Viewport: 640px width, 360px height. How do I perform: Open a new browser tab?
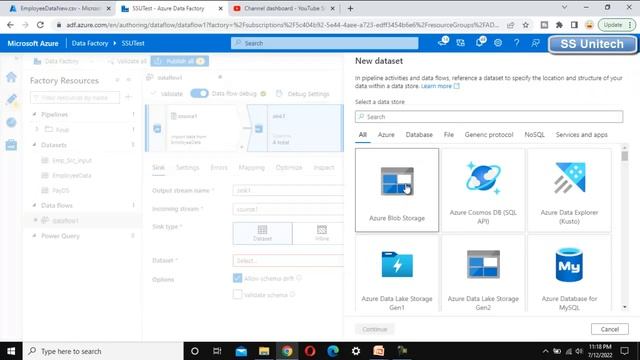(350, 8)
